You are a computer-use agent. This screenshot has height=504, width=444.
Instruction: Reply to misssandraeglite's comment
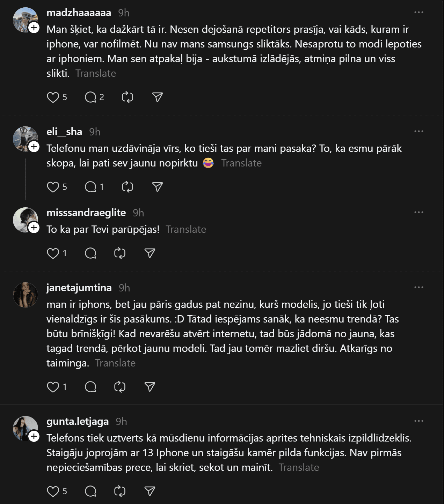pyautogui.click(x=90, y=253)
